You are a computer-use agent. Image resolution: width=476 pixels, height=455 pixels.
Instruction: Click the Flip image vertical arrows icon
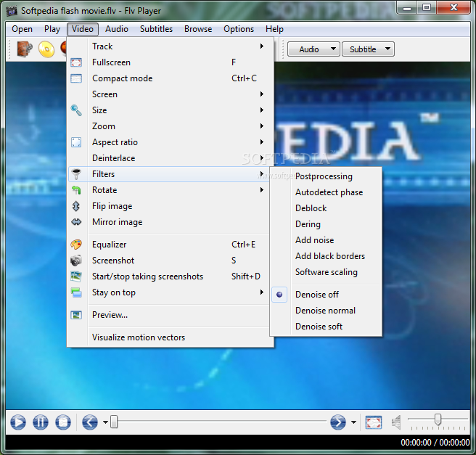click(76, 206)
